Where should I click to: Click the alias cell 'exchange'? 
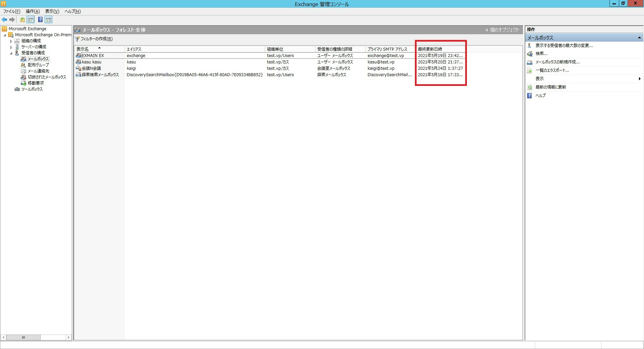point(136,56)
